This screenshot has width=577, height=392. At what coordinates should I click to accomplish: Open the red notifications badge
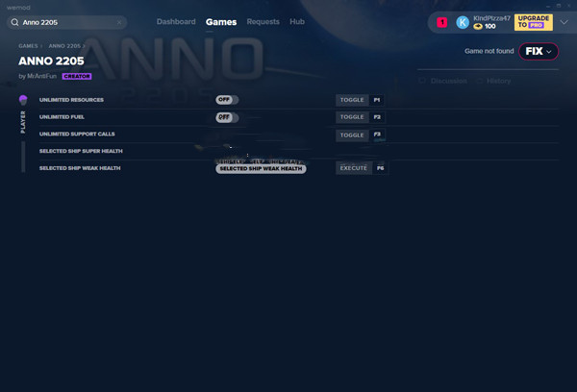441,21
